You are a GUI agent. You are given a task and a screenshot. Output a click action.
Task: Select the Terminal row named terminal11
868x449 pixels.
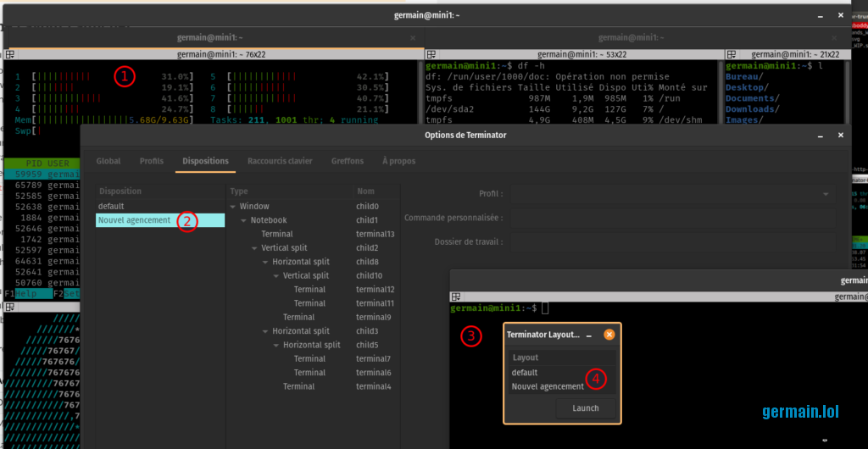[313, 303]
